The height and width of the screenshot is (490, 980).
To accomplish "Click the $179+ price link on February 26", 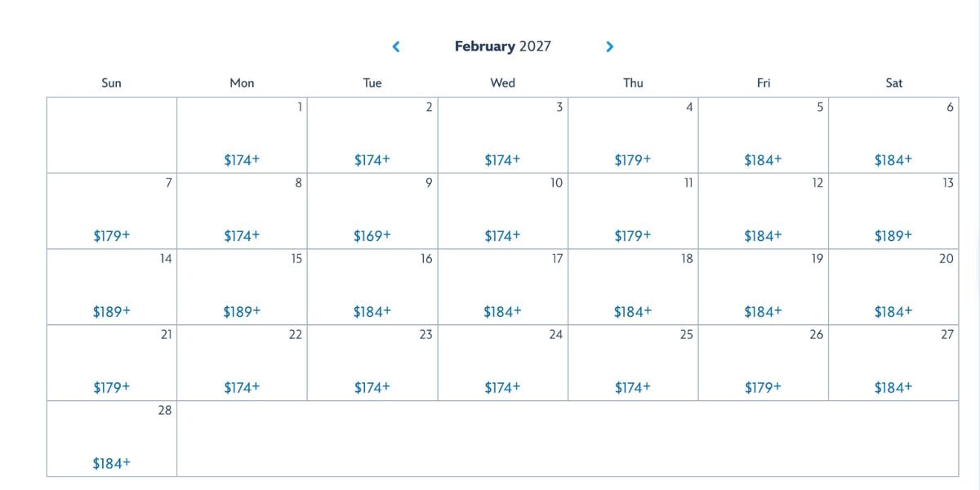I will [x=764, y=385].
